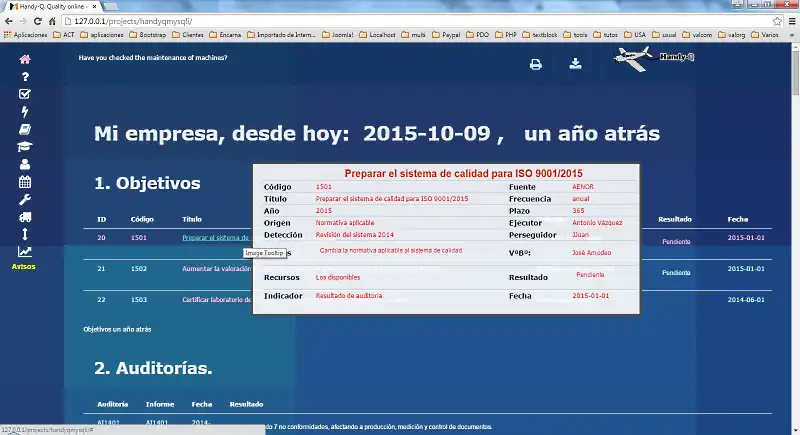The image size is (800, 435).
Task: Open a new browser tab
Action: (x=110, y=7)
